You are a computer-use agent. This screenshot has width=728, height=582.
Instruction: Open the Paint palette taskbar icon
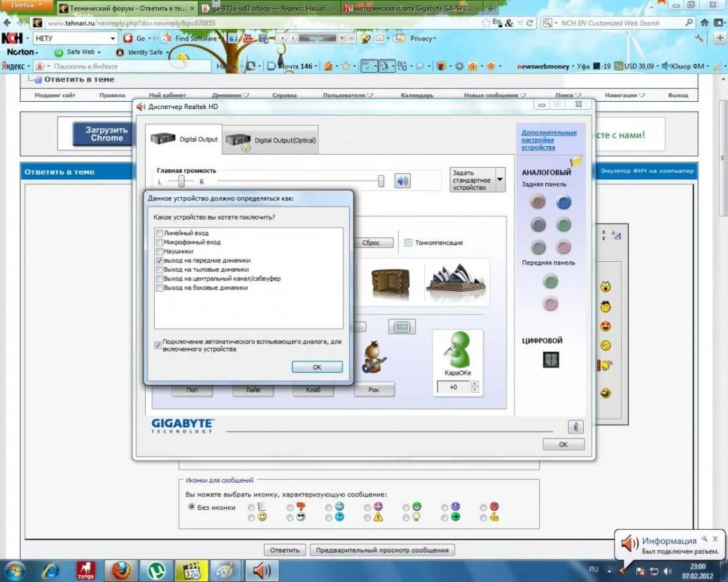[226, 570]
